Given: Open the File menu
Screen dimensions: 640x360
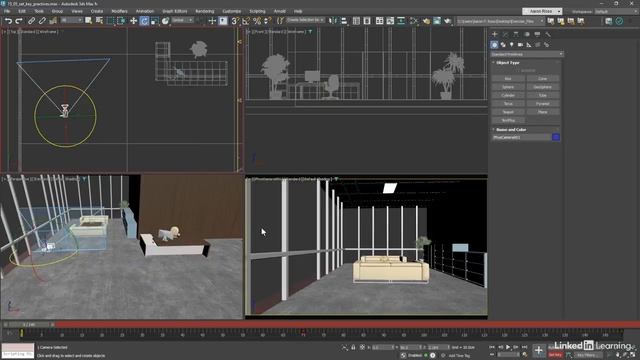Looking at the screenshot, I should coord(7,11).
